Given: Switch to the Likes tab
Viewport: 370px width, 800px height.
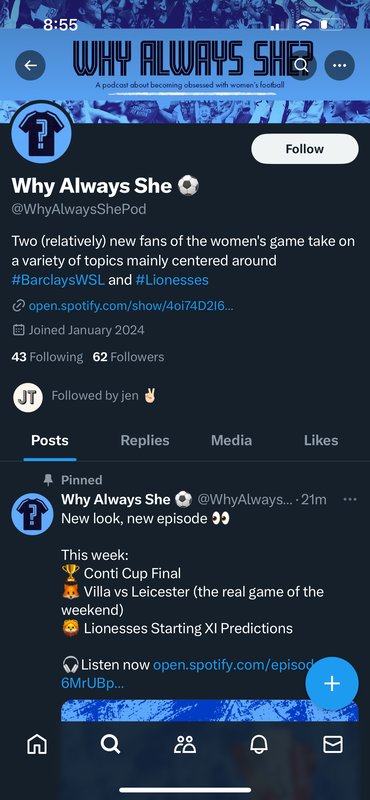Looking at the screenshot, I should point(321,440).
